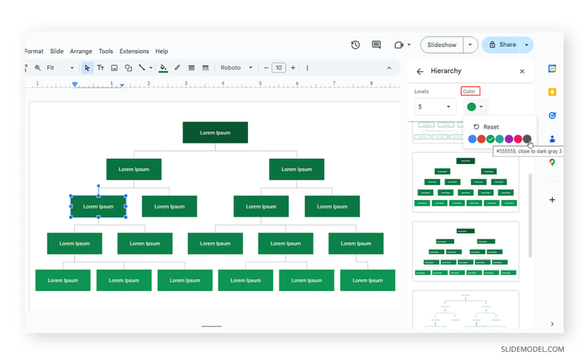Open the Extensions menu

(134, 51)
